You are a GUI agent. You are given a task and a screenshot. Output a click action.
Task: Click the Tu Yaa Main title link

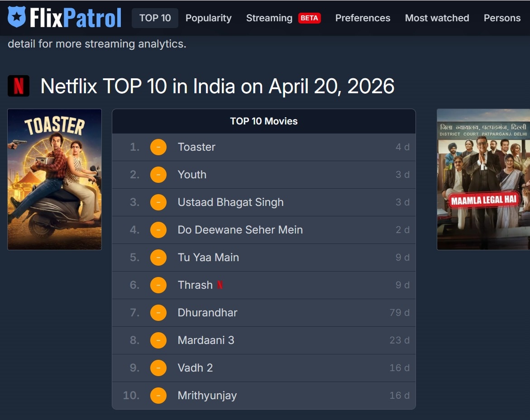click(x=208, y=258)
